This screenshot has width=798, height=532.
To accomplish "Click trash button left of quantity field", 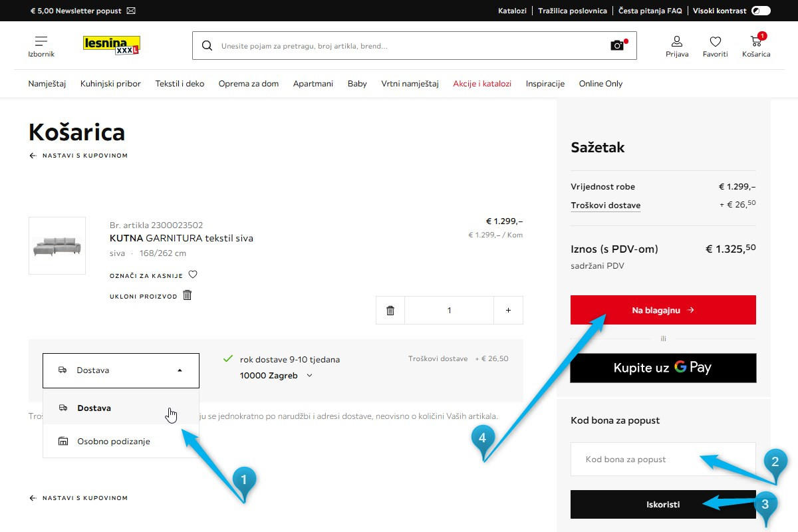I will (x=390, y=311).
